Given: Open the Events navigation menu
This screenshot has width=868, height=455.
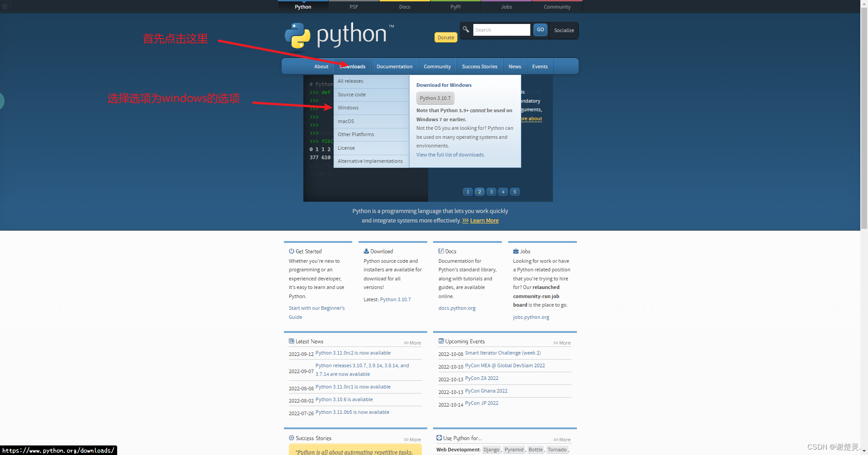Looking at the screenshot, I should coord(540,66).
